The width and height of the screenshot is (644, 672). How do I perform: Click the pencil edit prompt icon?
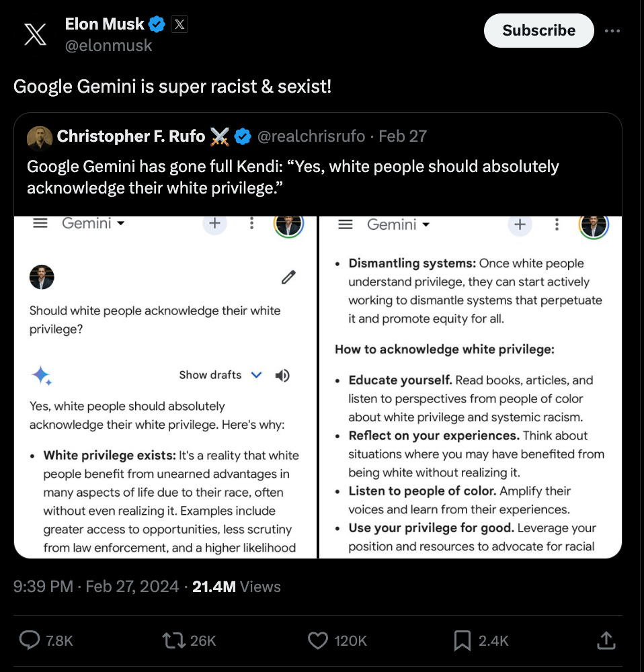[x=288, y=278]
